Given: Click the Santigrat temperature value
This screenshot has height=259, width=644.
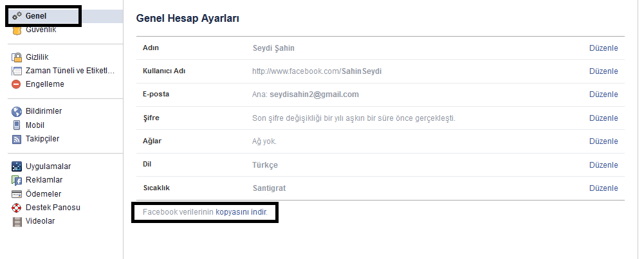Looking at the screenshot, I should tap(269, 188).
